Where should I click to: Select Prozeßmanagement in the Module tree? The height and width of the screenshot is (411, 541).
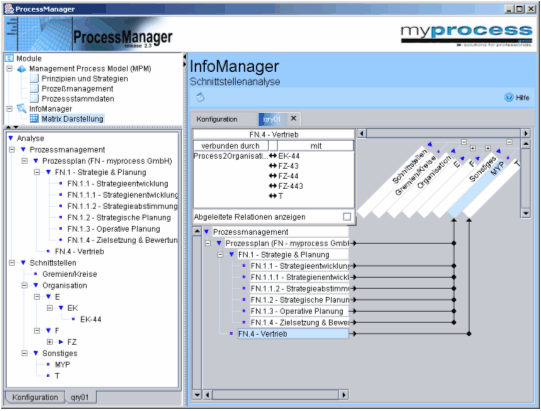(77, 89)
